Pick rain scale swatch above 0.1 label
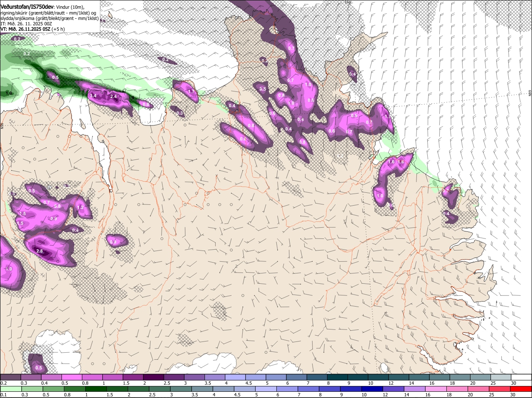 pos(11,389)
